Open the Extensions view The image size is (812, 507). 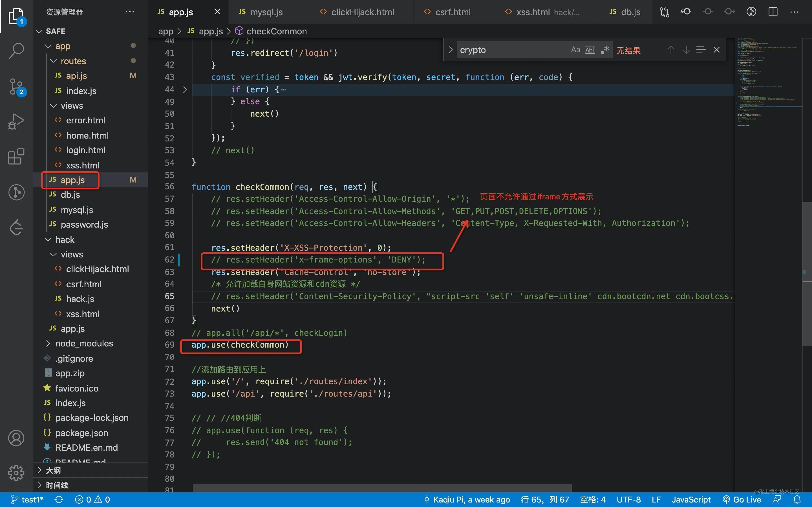pyautogui.click(x=16, y=157)
